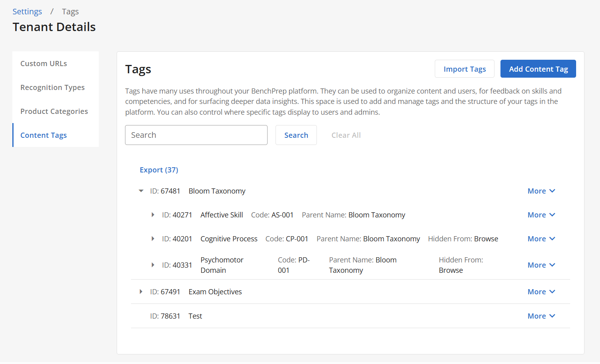Click Parent Name on Psychomotor Domain row
Image resolution: width=600 pixels, height=364 pixels.
pos(363,265)
